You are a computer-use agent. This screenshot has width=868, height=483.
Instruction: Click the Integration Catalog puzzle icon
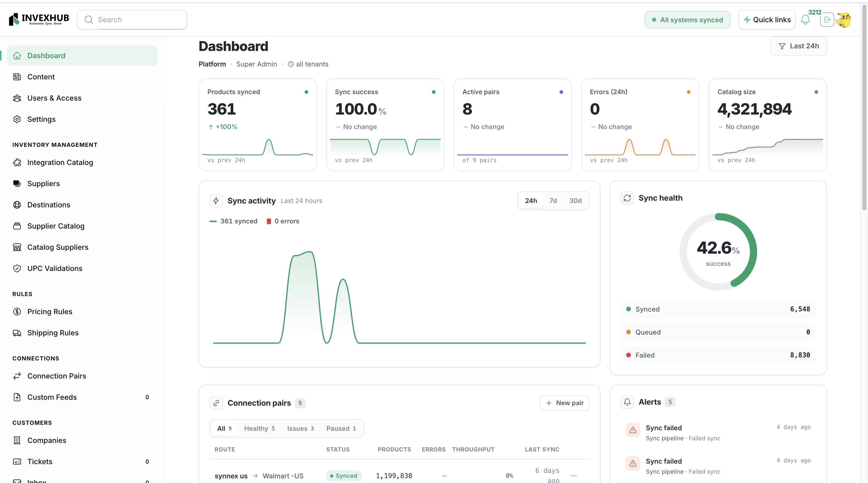click(x=17, y=163)
